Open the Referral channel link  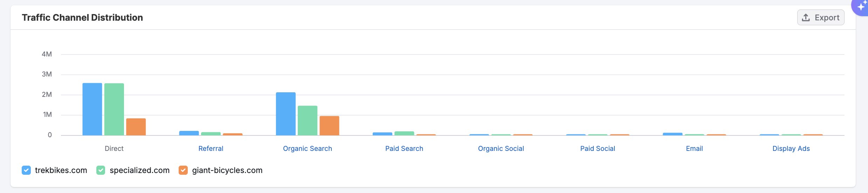click(x=211, y=148)
